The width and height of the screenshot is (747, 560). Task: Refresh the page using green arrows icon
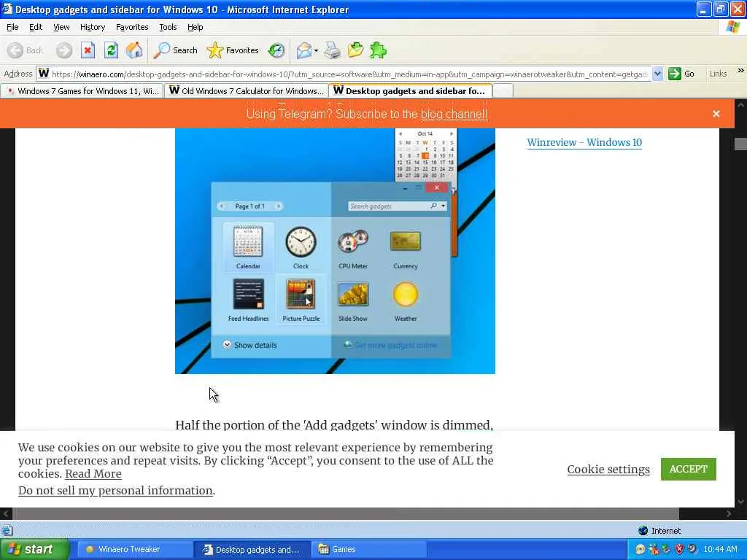pyautogui.click(x=111, y=50)
